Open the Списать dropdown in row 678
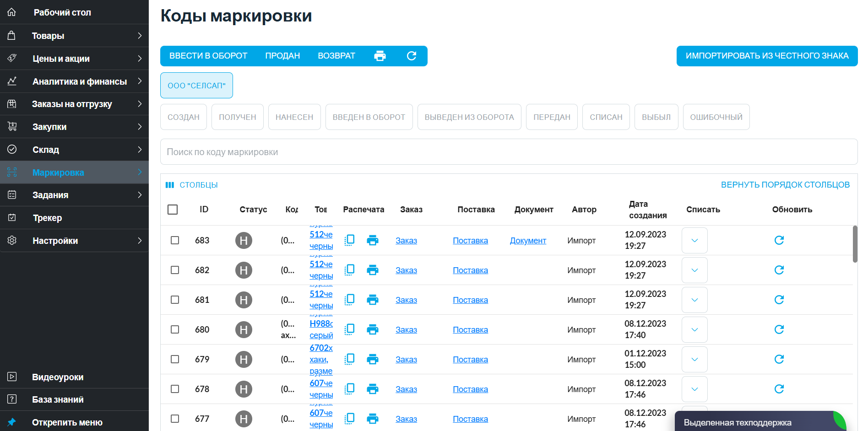 [x=694, y=389]
